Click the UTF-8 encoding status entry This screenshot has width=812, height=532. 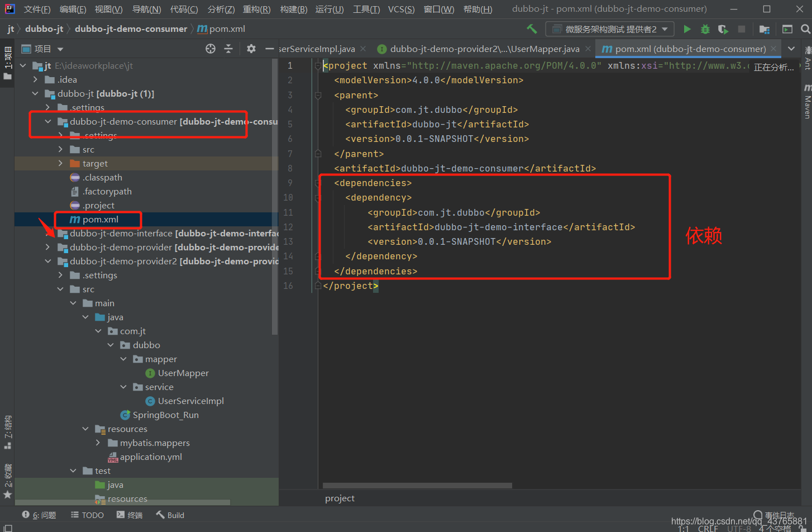(x=739, y=528)
